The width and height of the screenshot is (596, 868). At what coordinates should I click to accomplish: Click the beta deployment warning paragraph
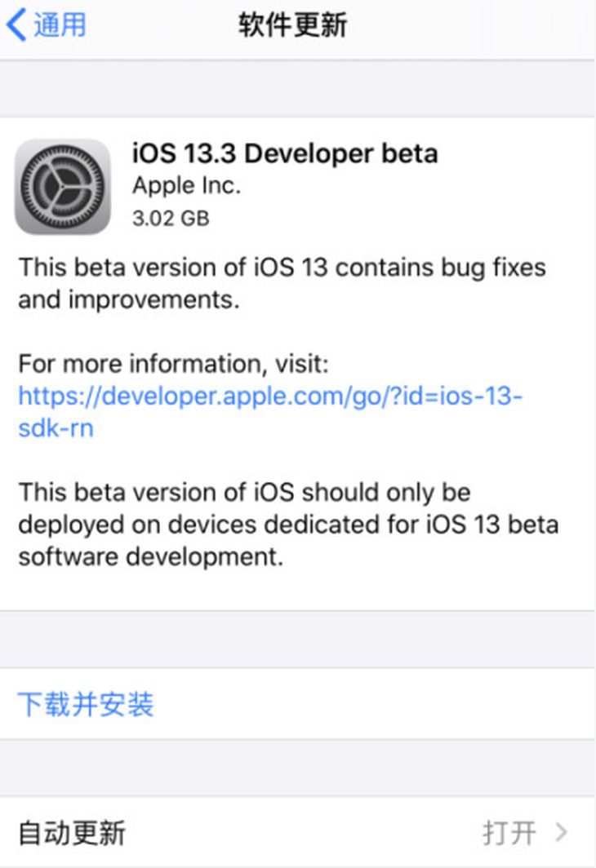coord(288,525)
